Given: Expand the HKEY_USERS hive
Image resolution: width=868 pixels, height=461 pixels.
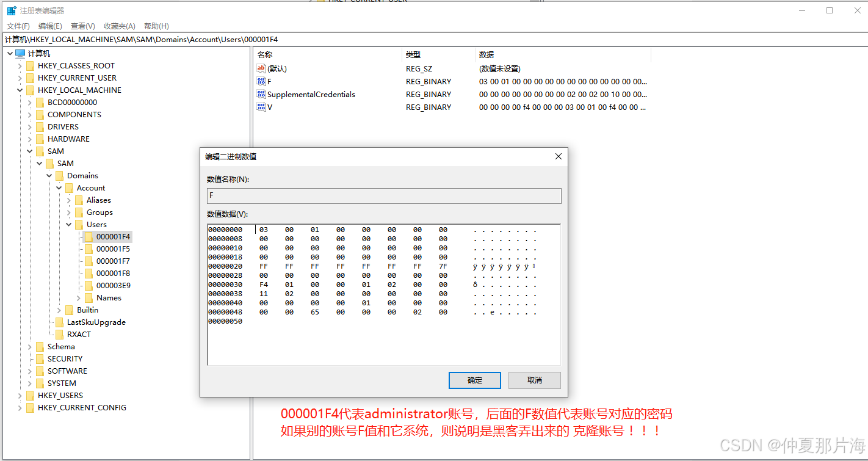Looking at the screenshot, I should point(20,395).
